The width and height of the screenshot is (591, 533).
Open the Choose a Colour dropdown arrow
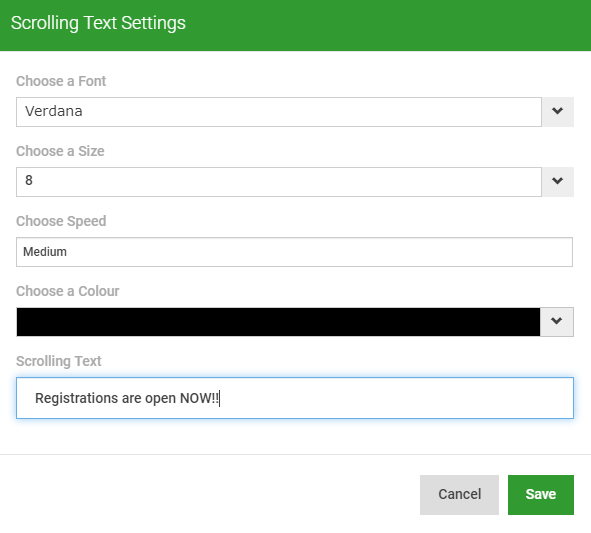(557, 322)
